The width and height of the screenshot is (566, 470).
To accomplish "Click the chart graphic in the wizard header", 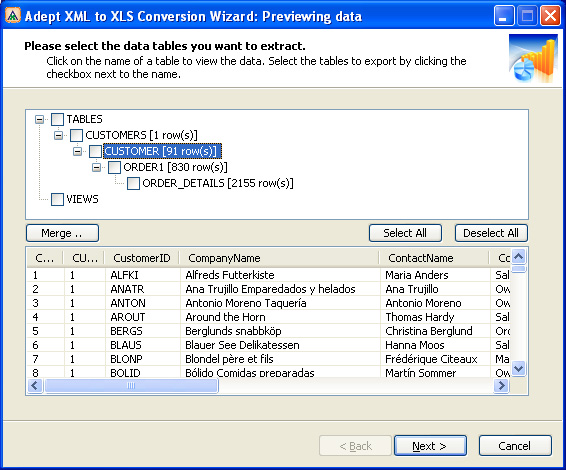I will click(533, 58).
